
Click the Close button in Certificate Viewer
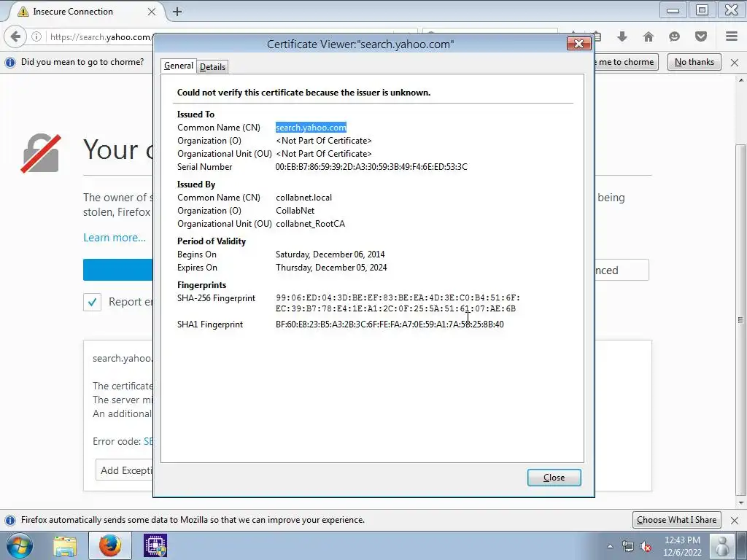[x=554, y=478]
